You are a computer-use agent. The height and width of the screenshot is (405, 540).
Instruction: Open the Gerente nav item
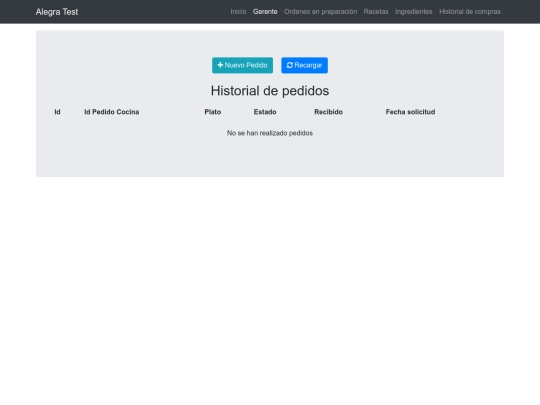[x=265, y=12]
